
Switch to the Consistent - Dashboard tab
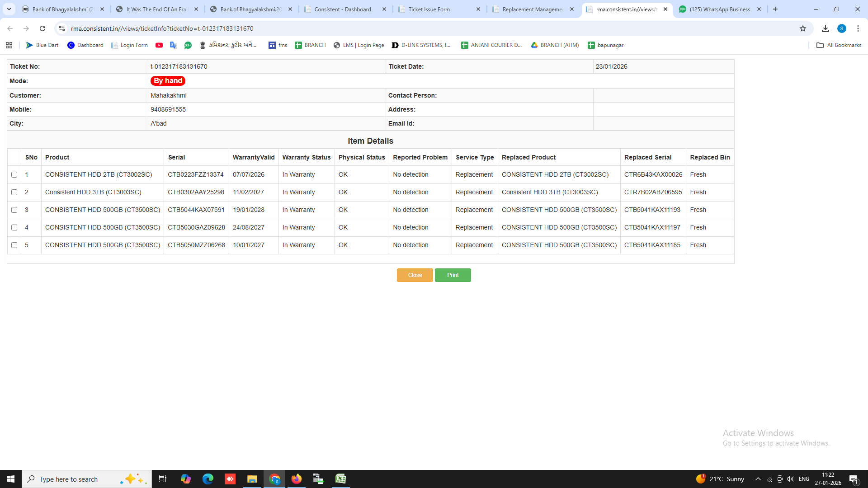(x=342, y=9)
